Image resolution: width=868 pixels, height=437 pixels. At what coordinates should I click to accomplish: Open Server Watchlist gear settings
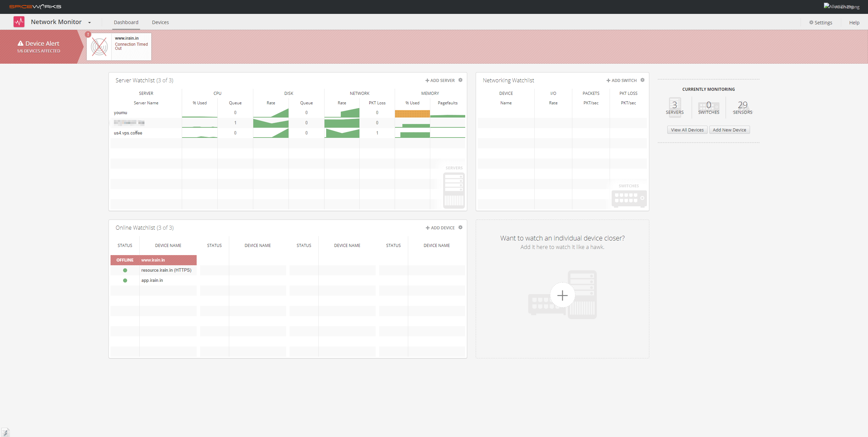point(460,80)
